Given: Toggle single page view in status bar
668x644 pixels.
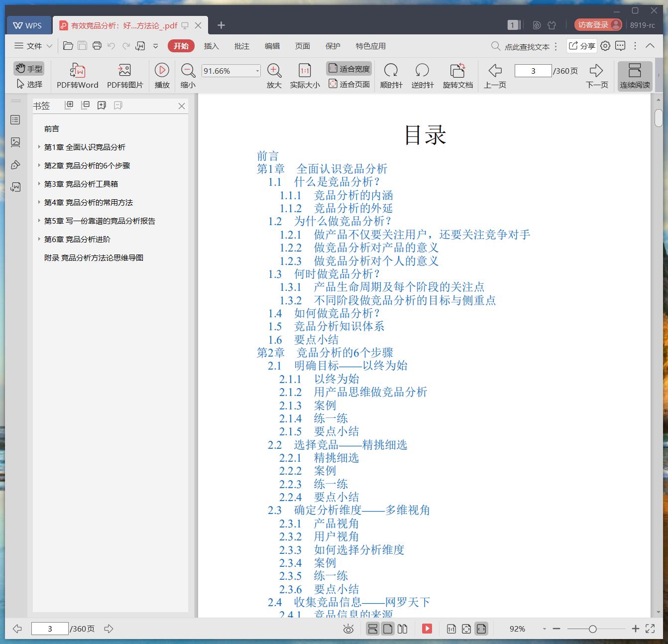Looking at the screenshot, I should pyautogui.click(x=388, y=629).
